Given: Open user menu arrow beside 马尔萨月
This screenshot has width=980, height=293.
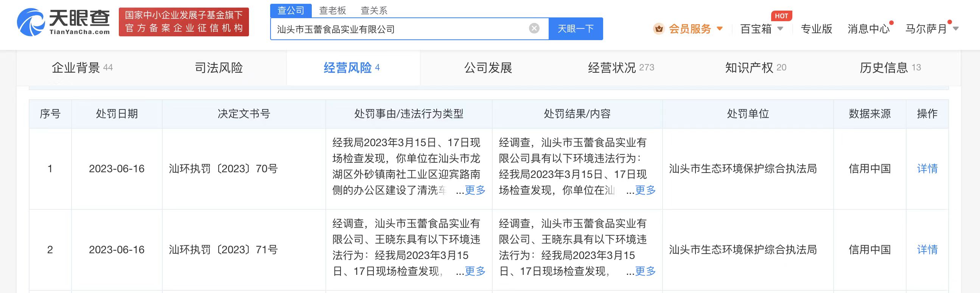Looking at the screenshot, I should click(x=955, y=29).
